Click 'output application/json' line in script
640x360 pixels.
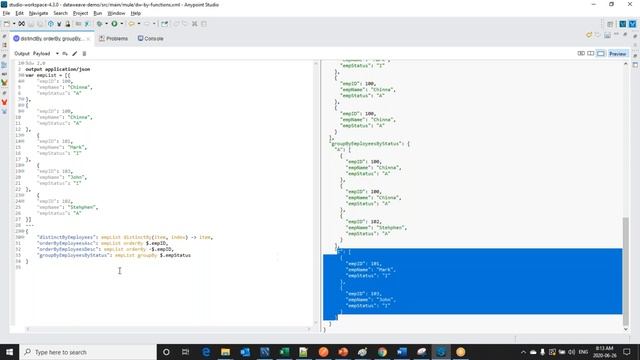coord(58,69)
